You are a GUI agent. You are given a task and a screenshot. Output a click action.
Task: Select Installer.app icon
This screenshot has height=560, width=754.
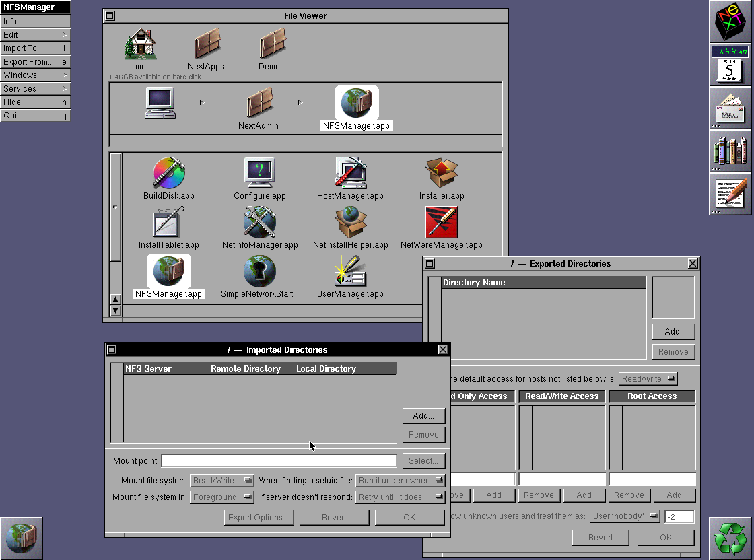(442, 173)
